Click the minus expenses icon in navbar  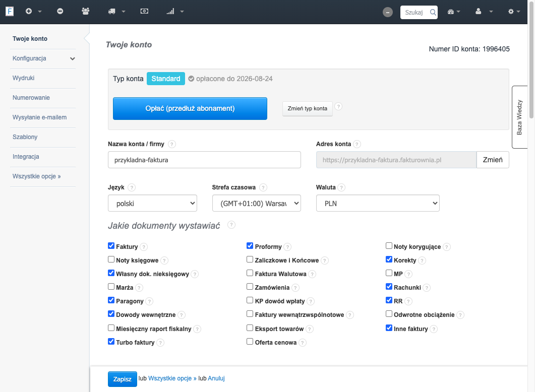(60, 11)
